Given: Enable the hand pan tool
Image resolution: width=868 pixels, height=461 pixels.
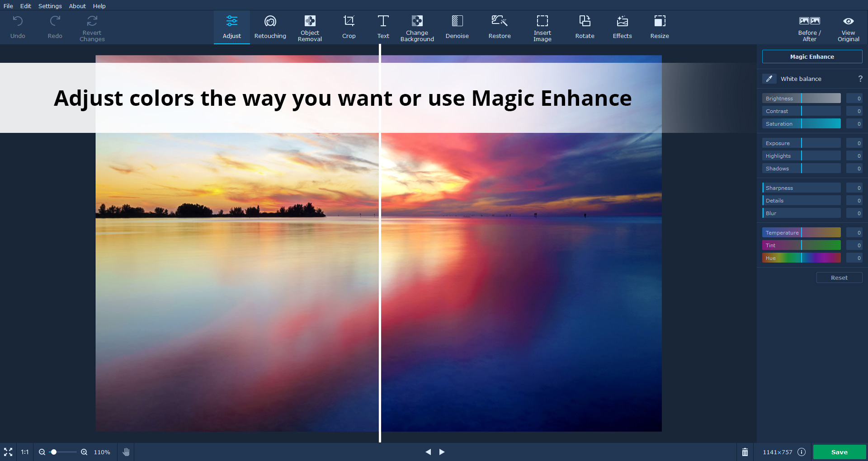Looking at the screenshot, I should click(x=126, y=452).
